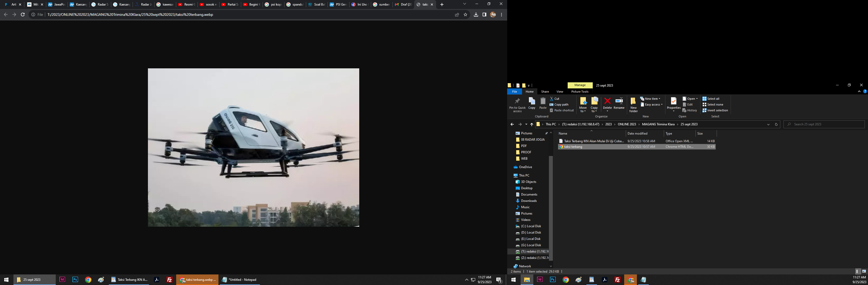Refresh the Explorer folder view
Screen dimensions: 868x285
point(776,124)
